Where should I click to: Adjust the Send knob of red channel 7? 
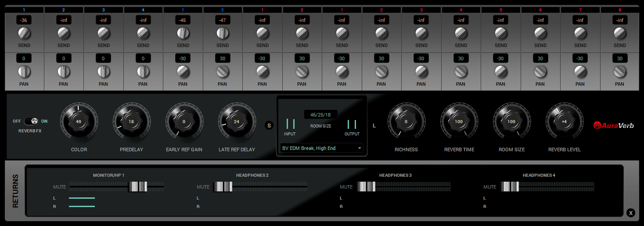coord(580,33)
